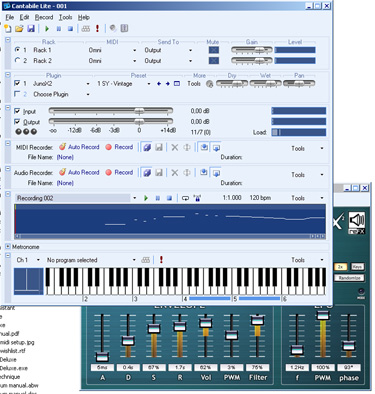375x394 pixels.
Task: Click Randomize in JunoX2 window
Action: (349, 278)
